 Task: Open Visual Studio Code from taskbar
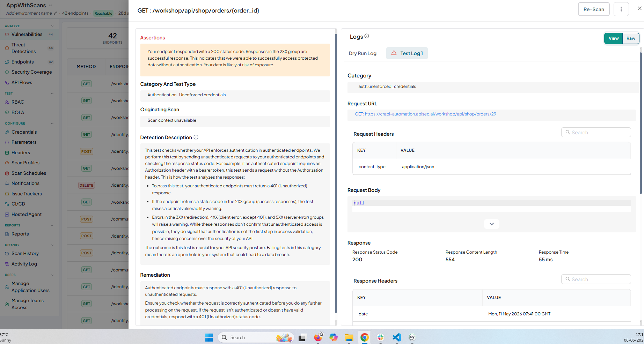pos(396,337)
